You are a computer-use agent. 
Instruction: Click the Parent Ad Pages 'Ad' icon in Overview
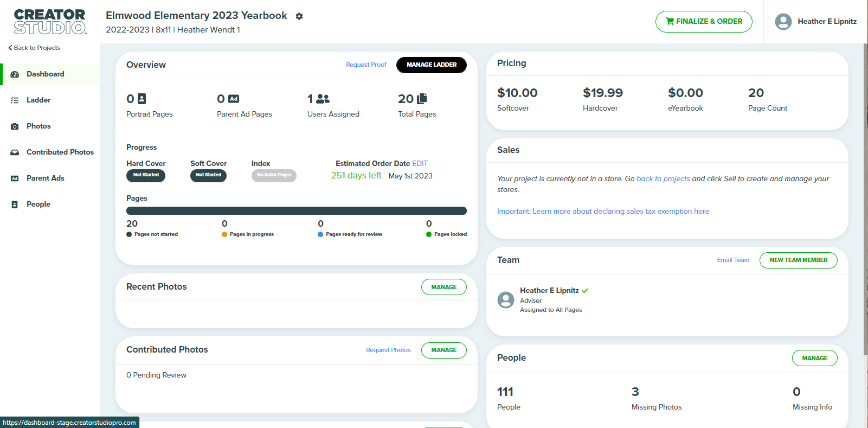click(234, 99)
